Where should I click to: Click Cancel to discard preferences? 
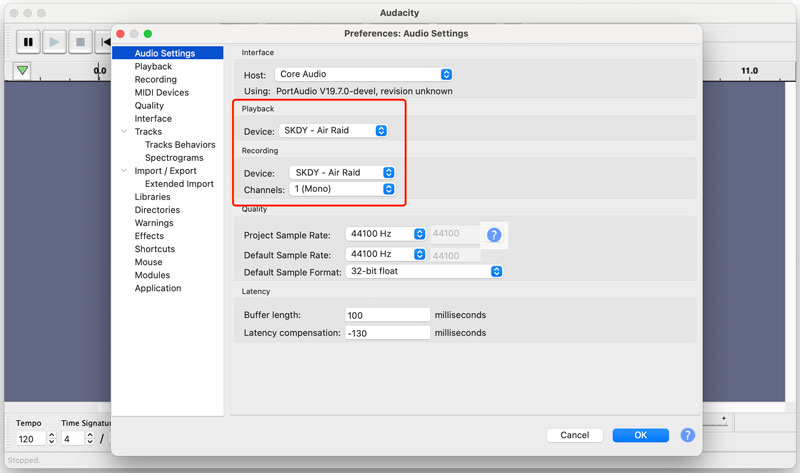574,435
